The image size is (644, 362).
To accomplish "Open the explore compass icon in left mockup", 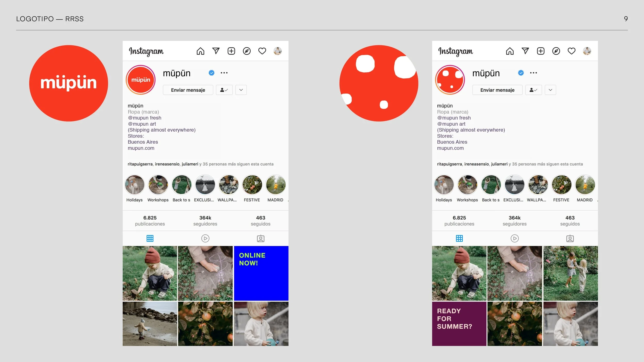I will click(x=247, y=51).
